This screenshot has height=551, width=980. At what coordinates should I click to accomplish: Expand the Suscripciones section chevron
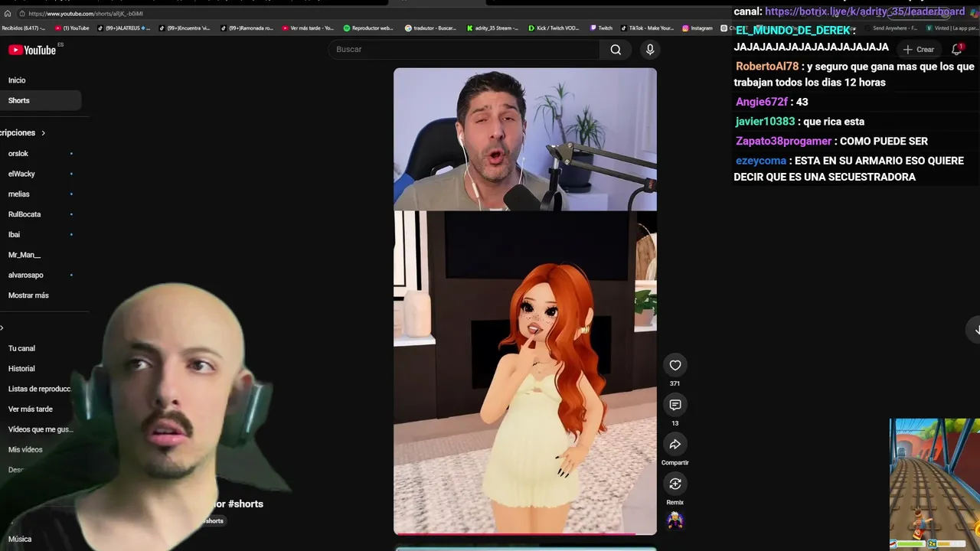43,133
